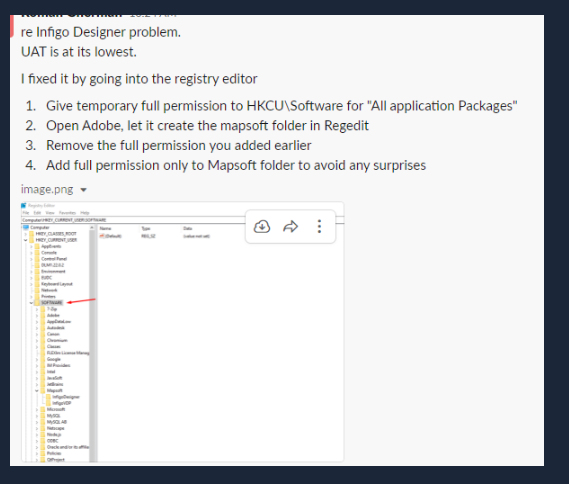The image size is (569, 484).
Task: Select the SOFTWARE folder in registry tree
Action: pos(52,303)
